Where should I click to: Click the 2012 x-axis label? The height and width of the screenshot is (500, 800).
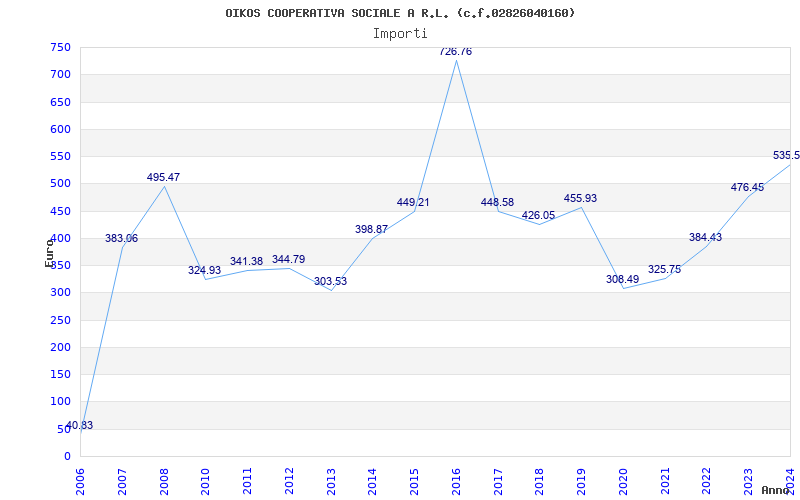point(289,481)
